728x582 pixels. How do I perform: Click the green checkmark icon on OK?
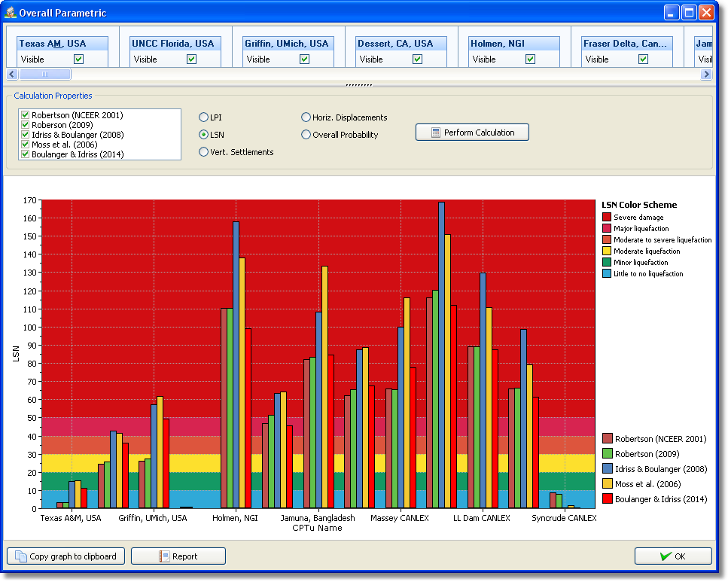(666, 556)
